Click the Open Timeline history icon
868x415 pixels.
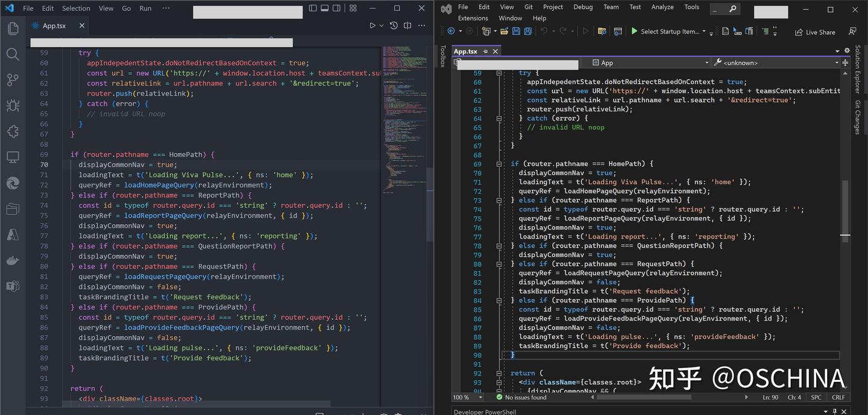click(x=394, y=26)
